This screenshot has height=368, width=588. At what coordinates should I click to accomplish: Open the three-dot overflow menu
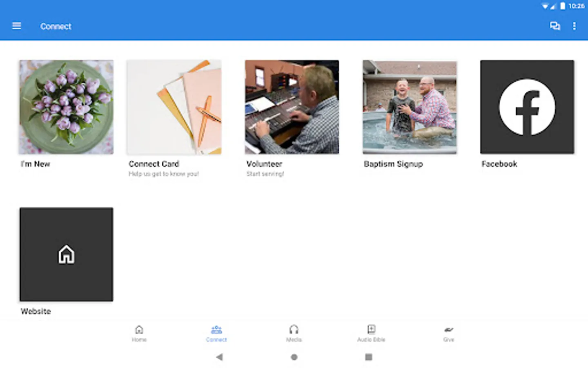pyautogui.click(x=574, y=26)
